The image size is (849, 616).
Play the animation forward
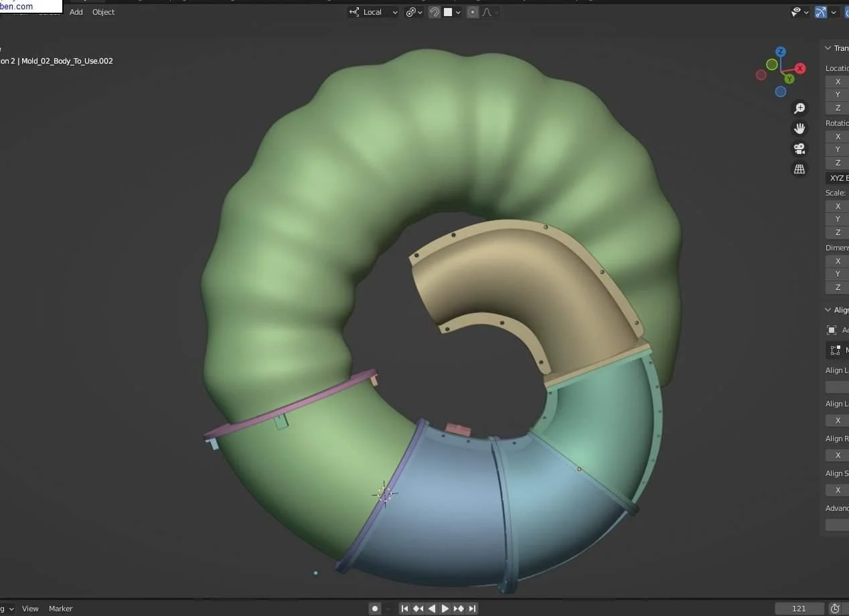[x=445, y=609]
